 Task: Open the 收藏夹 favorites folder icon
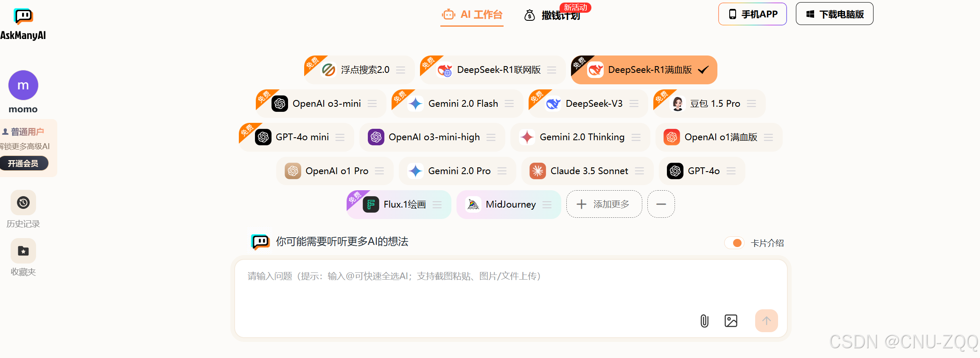(x=23, y=251)
